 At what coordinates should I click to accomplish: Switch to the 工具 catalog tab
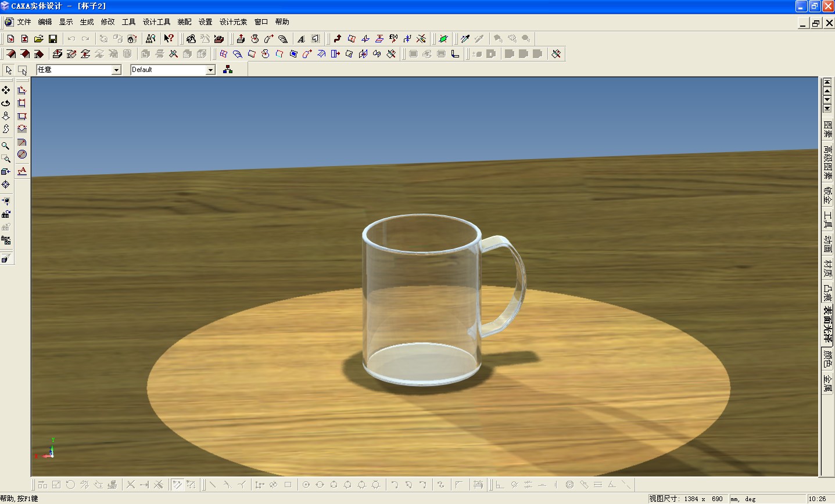click(x=827, y=220)
